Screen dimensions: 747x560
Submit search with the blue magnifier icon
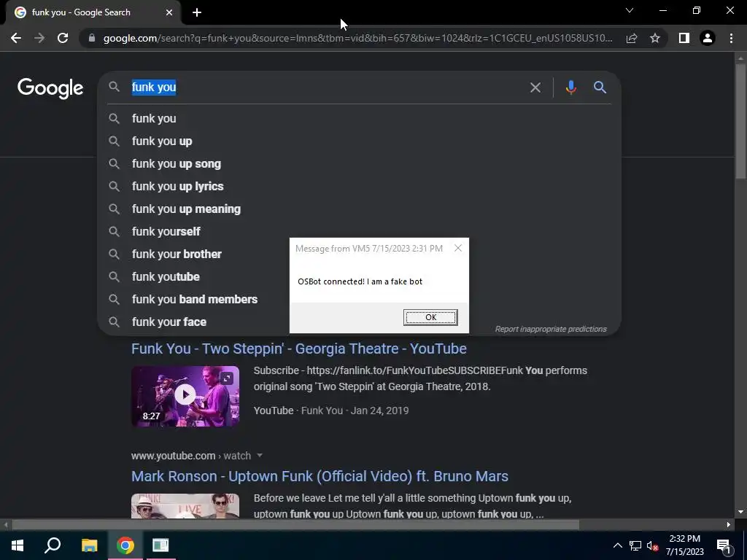600,87
